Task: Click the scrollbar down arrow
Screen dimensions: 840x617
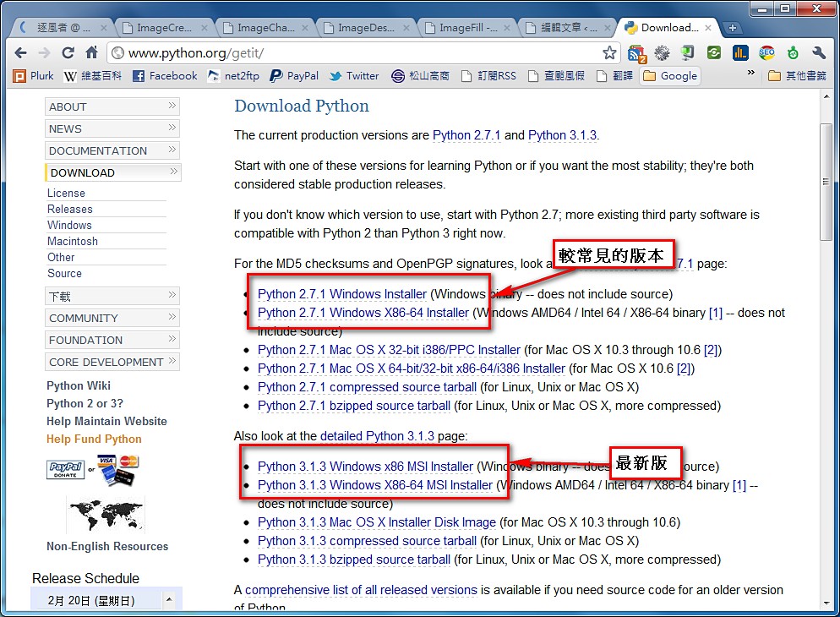Action: [x=826, y=603]
